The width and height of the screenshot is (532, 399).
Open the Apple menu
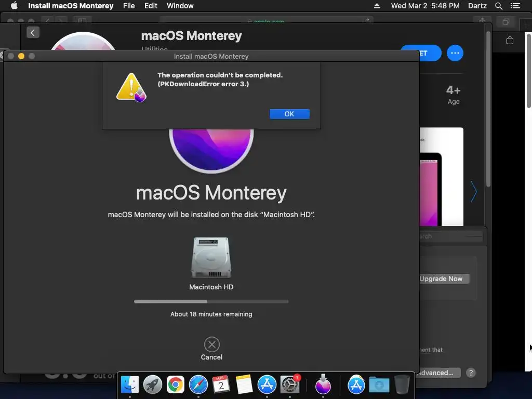click(14, 6)
